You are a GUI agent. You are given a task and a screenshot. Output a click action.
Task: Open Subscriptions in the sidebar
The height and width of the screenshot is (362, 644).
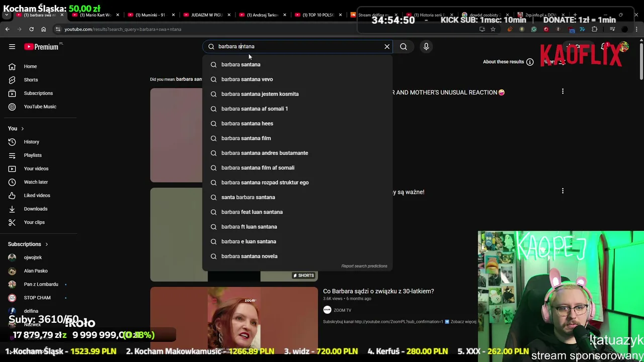tap(38, 93)
